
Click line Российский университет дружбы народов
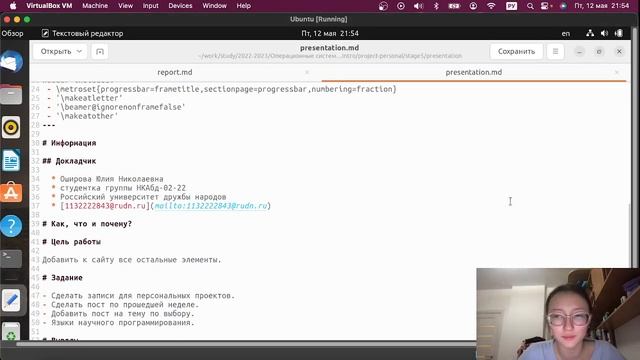(143, 197)
